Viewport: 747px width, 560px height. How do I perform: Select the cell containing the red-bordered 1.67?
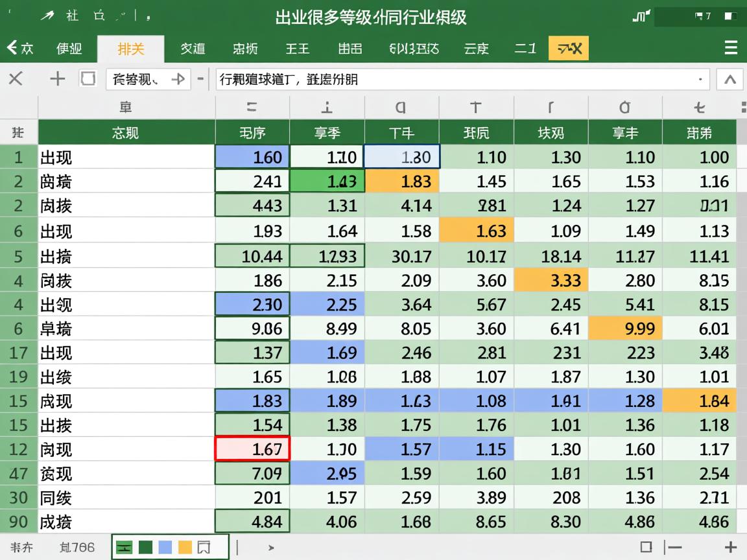pos(252,449)
